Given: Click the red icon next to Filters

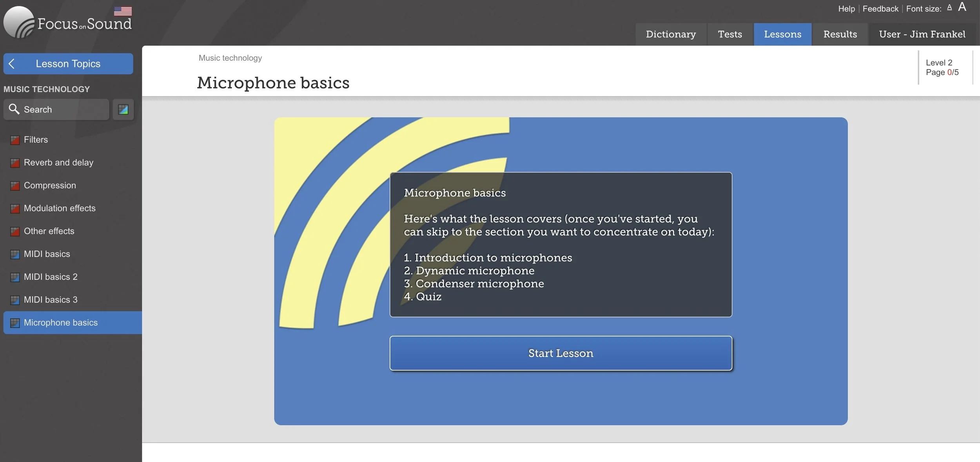Looking at the screenshot, I should coord(15,140).
